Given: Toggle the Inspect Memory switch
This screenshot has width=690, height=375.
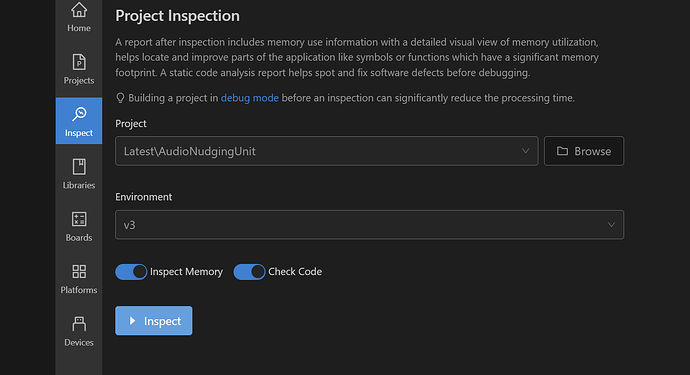Looking at the screenshot, I should tap(131, 272).
